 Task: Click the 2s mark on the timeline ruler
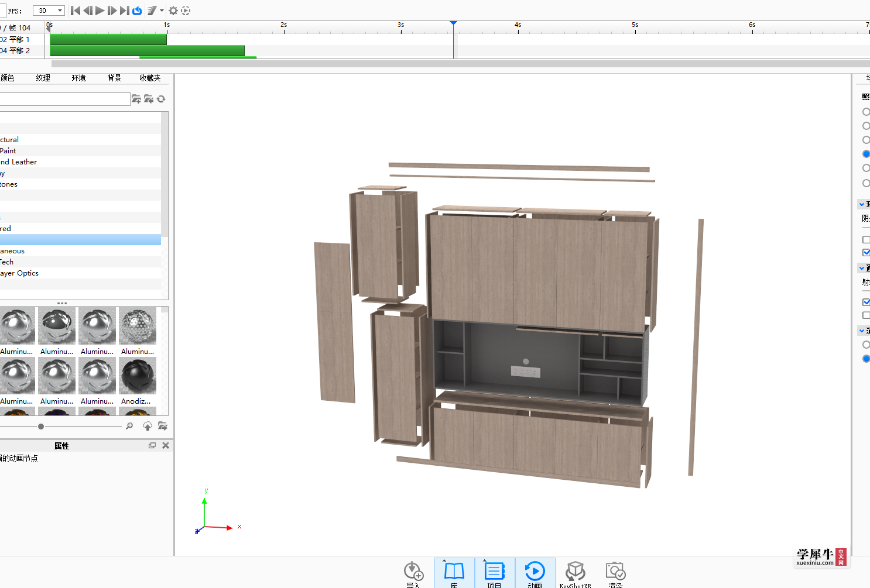(x=284, y=26)
